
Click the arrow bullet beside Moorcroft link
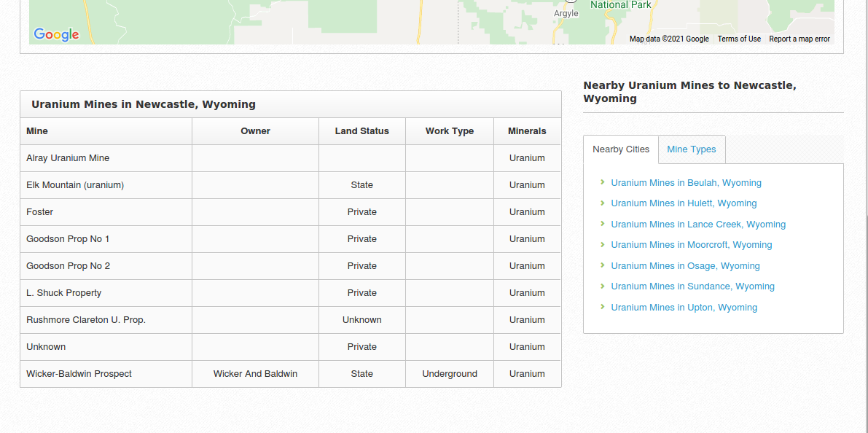coord(602,244)
